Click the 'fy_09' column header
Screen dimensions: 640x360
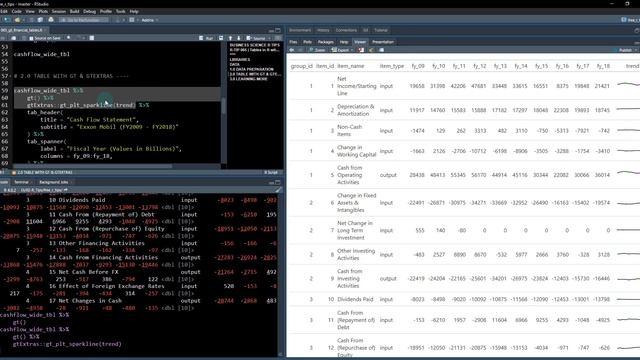(x=418, y=66)
